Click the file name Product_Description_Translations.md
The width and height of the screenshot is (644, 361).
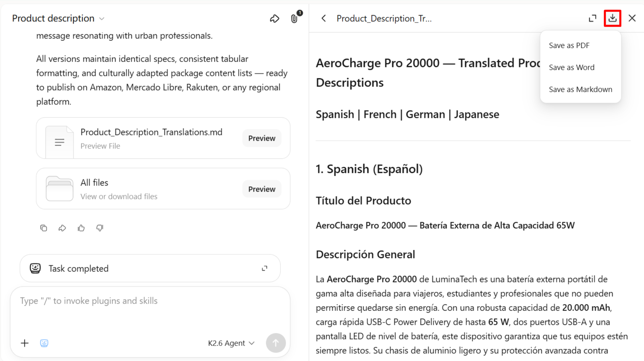coord(151,132)
